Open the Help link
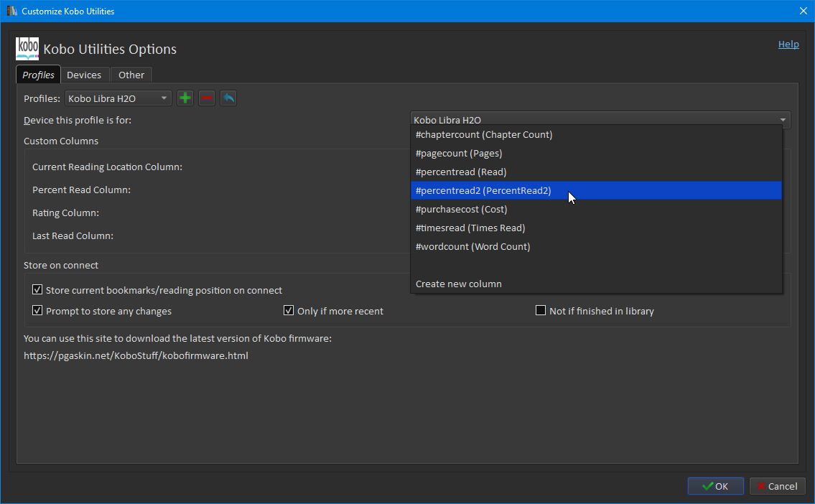 click(x=788, y=45)
